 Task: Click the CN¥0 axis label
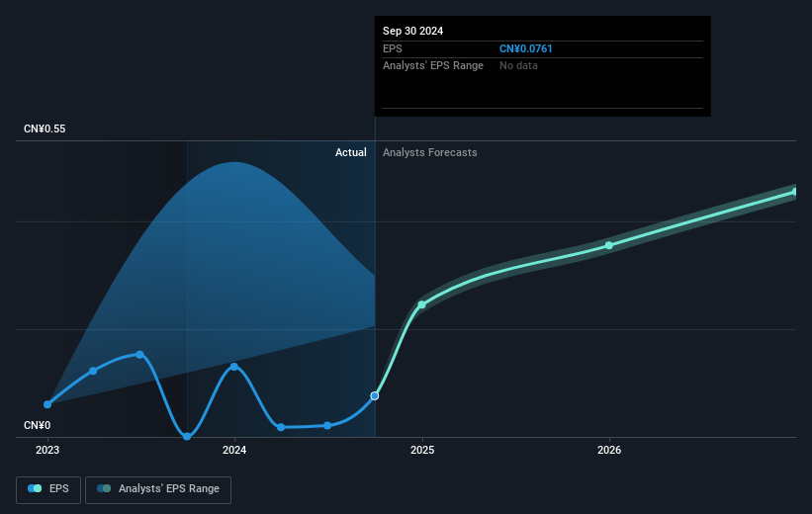[38, 425]
